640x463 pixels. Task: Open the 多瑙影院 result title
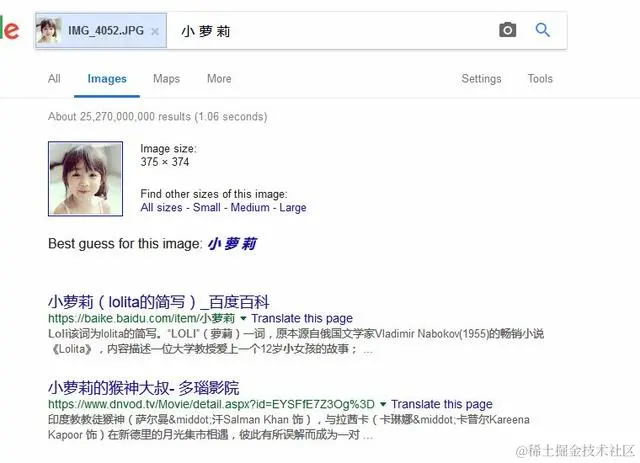143,388
